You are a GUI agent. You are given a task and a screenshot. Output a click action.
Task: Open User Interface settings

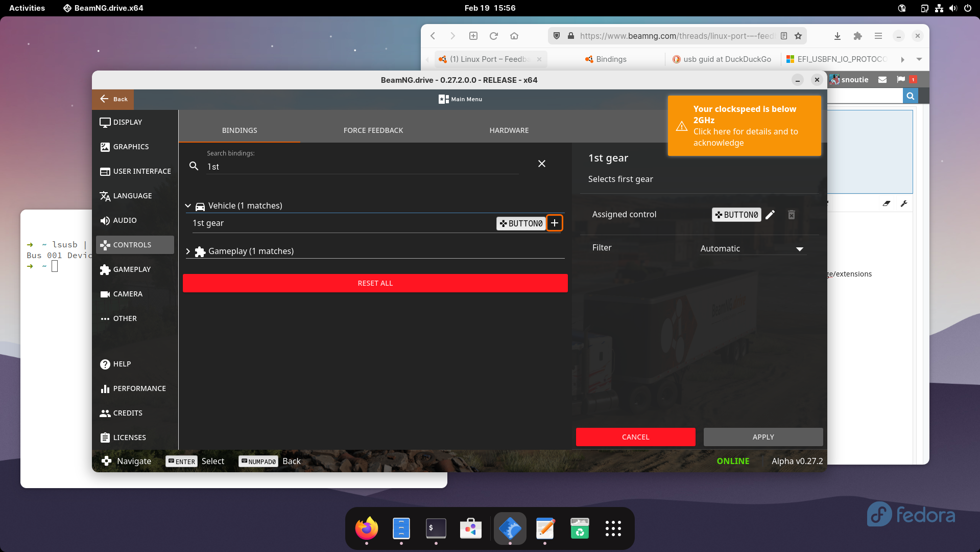pos(135,171)
